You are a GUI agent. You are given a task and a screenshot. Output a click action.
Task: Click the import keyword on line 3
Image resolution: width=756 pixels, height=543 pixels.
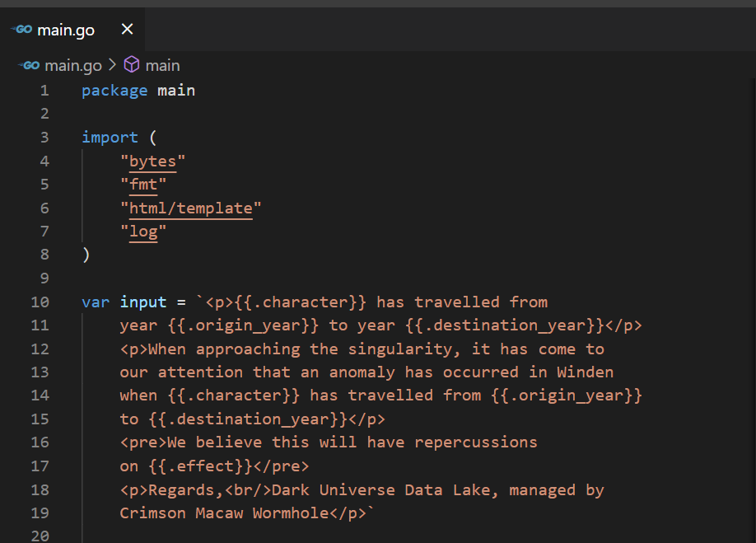click(x=110, y=137)
